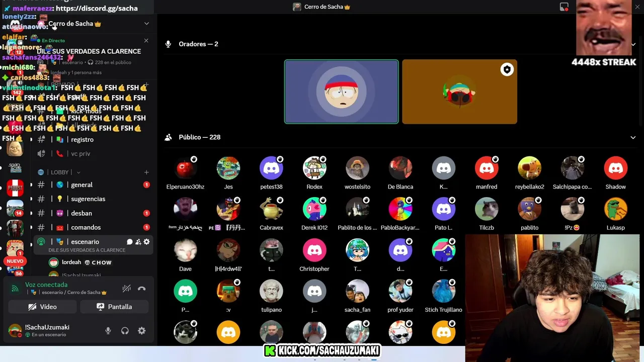The width and height of the screenshot is (644, 362).
Task: Collapse the LOBBY category
Action: (59, 172)
